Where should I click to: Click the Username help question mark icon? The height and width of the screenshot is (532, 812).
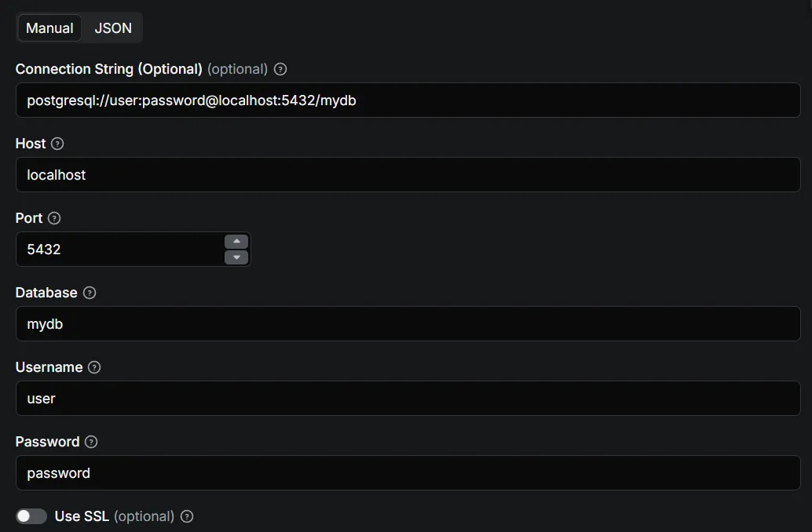[94, 367]
